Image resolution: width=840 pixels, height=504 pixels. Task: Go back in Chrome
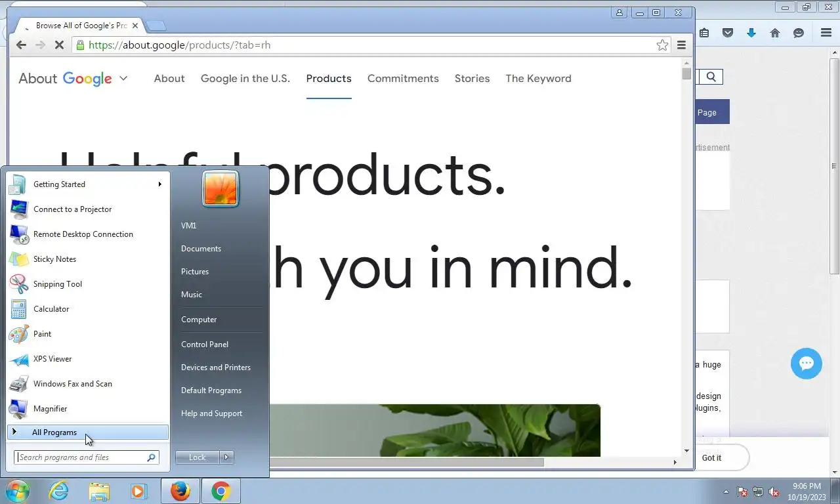pos(21,45)
